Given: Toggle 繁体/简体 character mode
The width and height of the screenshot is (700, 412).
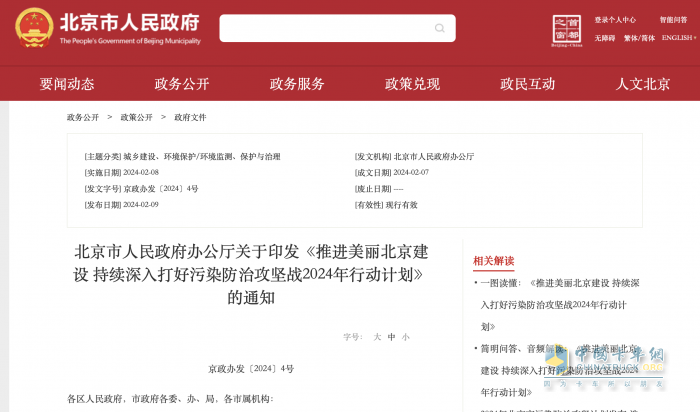Looking at the screenshot, I should click(x=639, y=38).
